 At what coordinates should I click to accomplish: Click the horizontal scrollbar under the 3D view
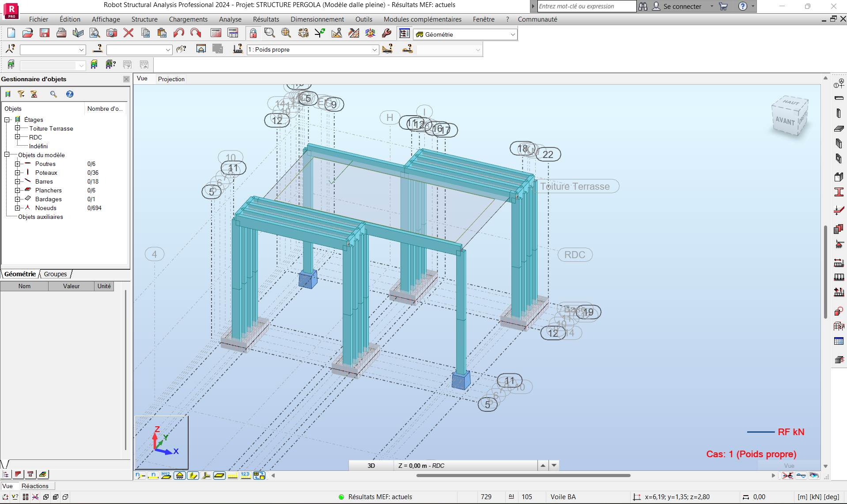(523, 475)
